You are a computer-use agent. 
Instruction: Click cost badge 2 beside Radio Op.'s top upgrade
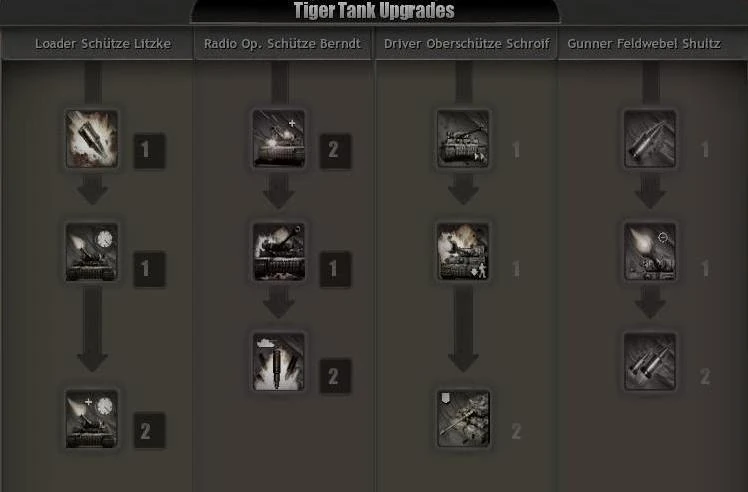tap(335, 151)
